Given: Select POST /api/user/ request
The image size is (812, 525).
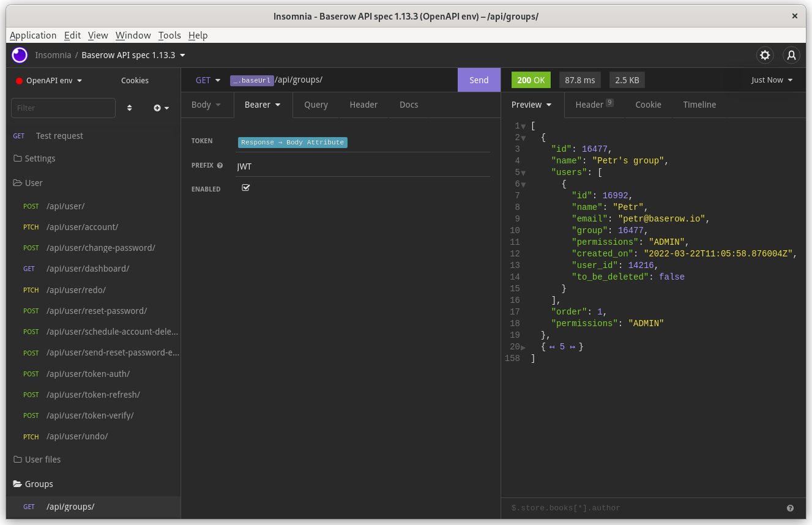Looking at the screenshot, I should click(93, 206).
